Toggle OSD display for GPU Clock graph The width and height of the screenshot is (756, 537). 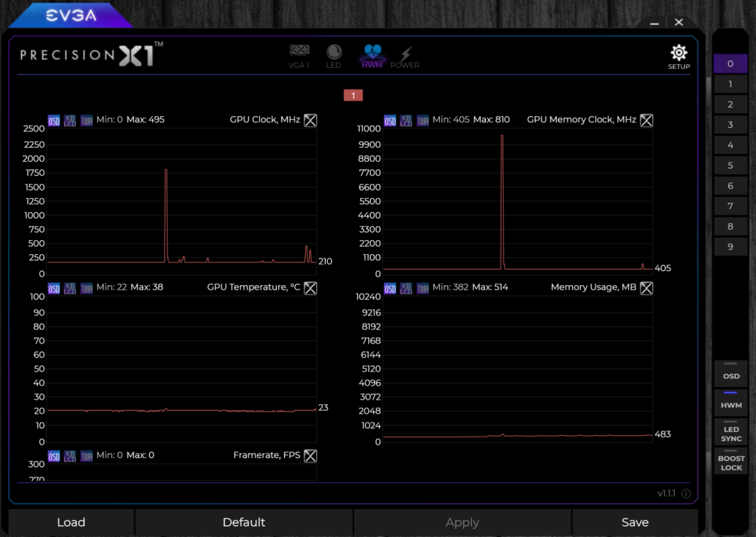click(53, 120)
